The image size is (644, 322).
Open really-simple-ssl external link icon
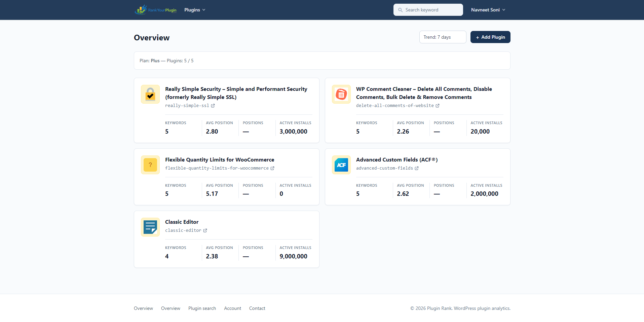213,105
